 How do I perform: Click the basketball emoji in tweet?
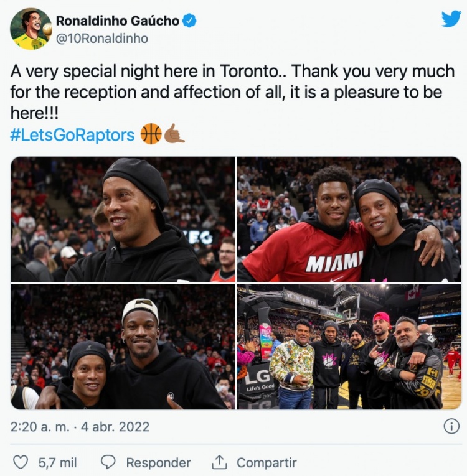pyautogui.click(x=151, y=134)
